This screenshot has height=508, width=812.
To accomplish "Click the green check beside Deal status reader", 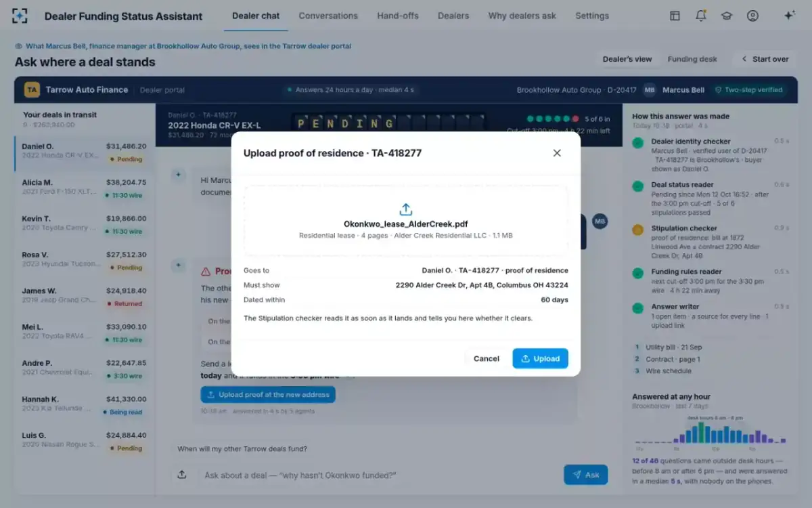I will click(637, 186).
